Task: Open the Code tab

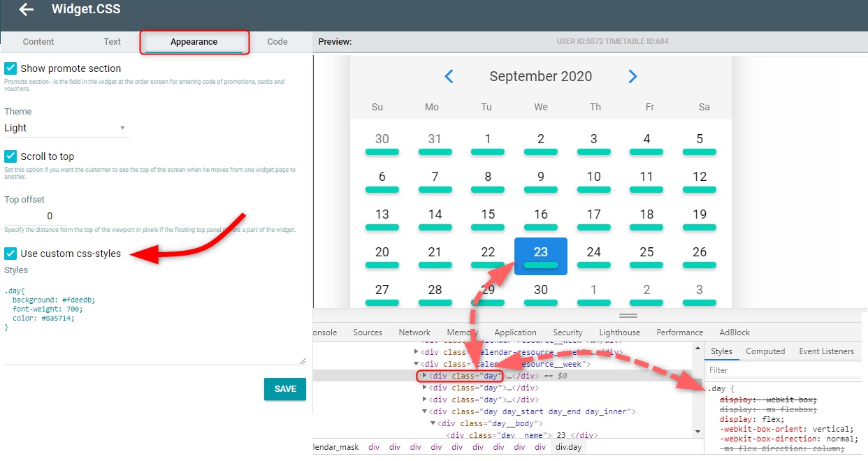Action: (277, 42)
